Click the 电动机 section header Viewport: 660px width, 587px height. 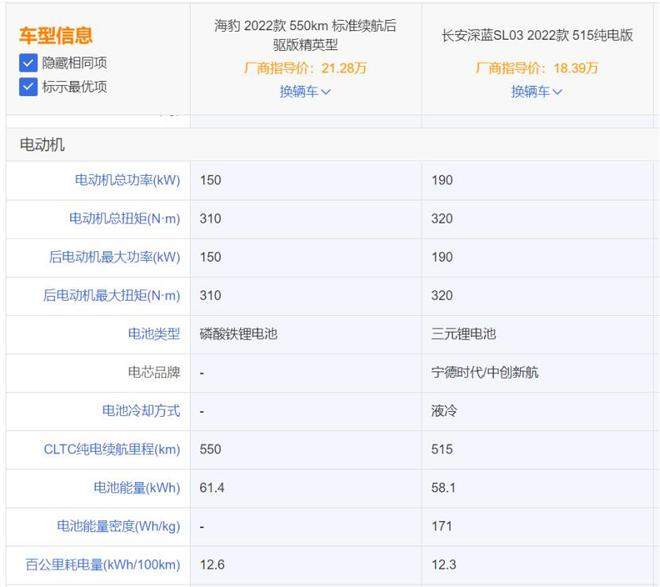click(42, 145)
